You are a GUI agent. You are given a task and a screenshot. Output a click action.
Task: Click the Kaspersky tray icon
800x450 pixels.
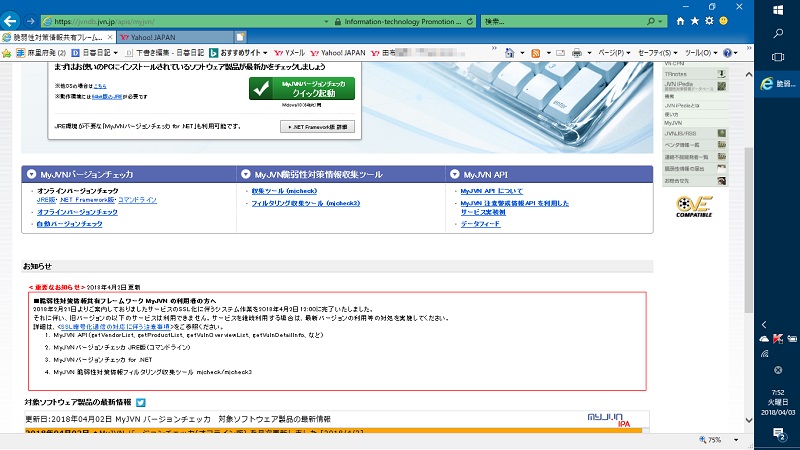778,338
